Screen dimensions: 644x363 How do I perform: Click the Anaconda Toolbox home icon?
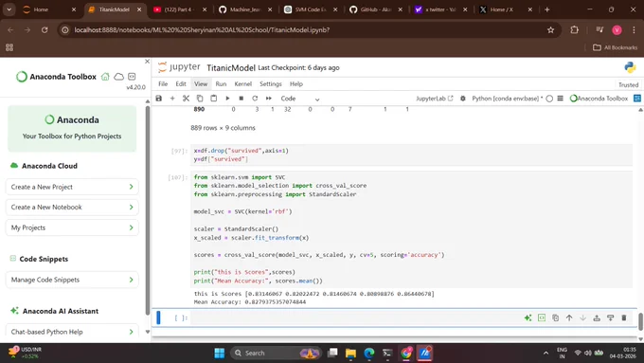105,77
